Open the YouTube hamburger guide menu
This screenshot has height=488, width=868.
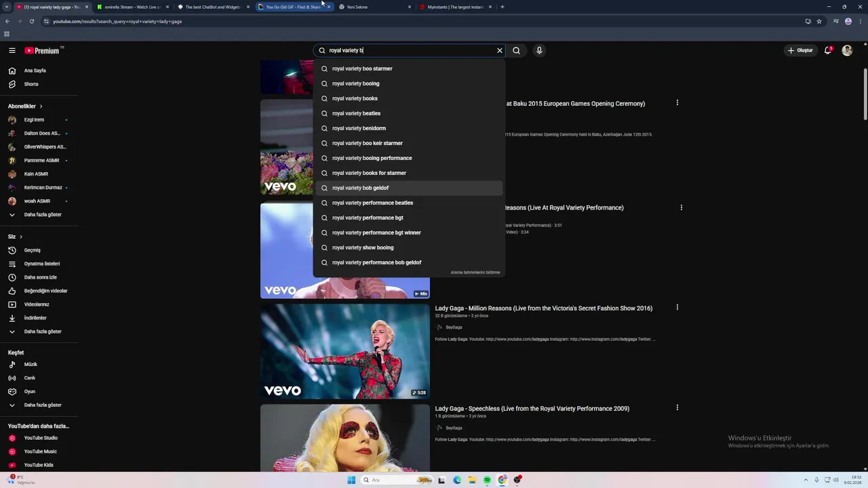pyautogui.click(x=12, y=50)
